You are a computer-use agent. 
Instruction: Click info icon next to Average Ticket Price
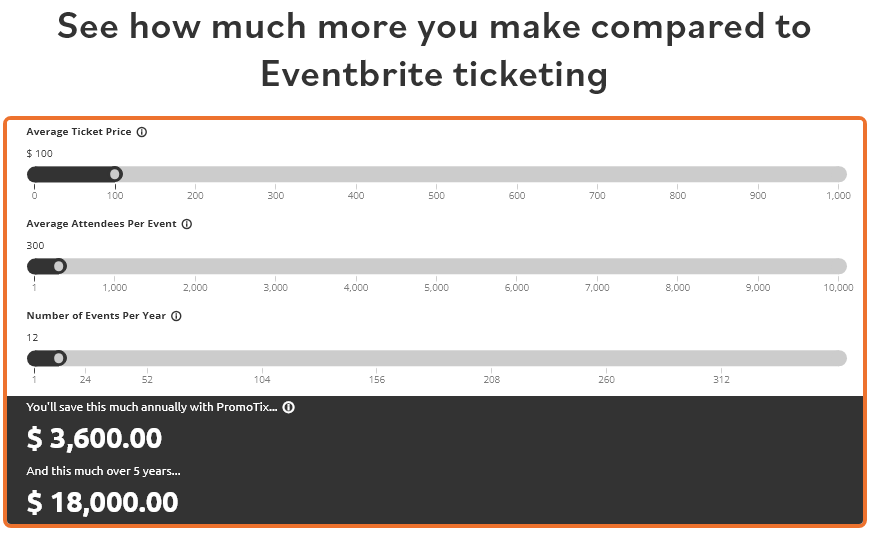coord(142,132)
